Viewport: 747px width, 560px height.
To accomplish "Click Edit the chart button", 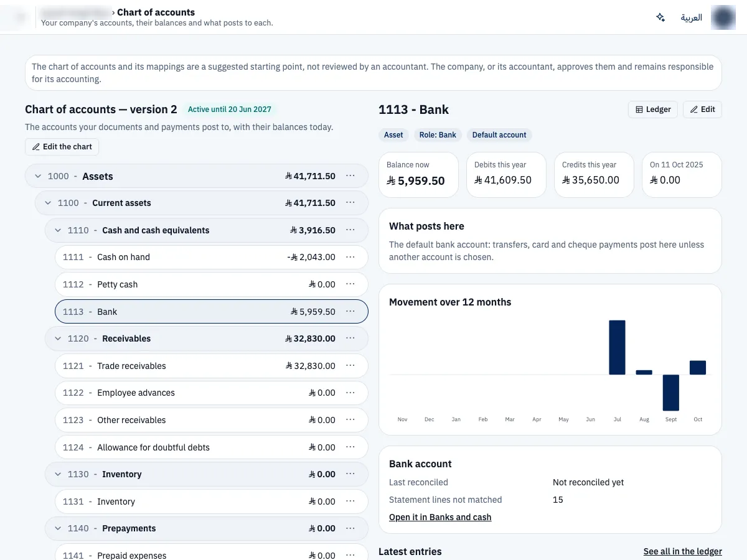I will click(62, 147).
